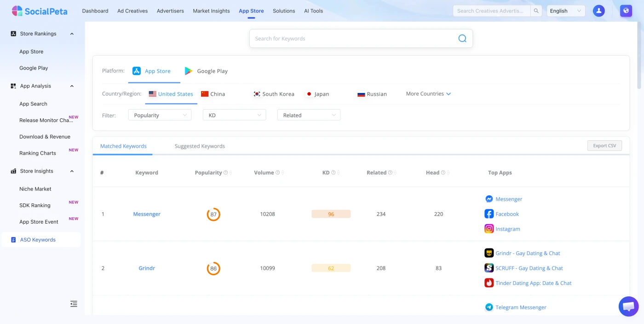Sort the table by the Popularity column
Screen dimensions: 644x324
click(x=230, y=173)
